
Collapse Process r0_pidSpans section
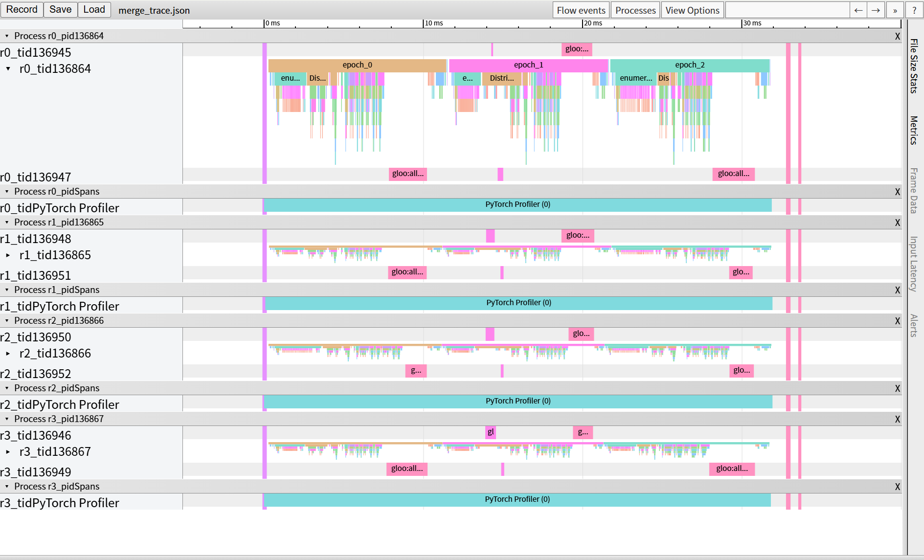coord(7,191)
